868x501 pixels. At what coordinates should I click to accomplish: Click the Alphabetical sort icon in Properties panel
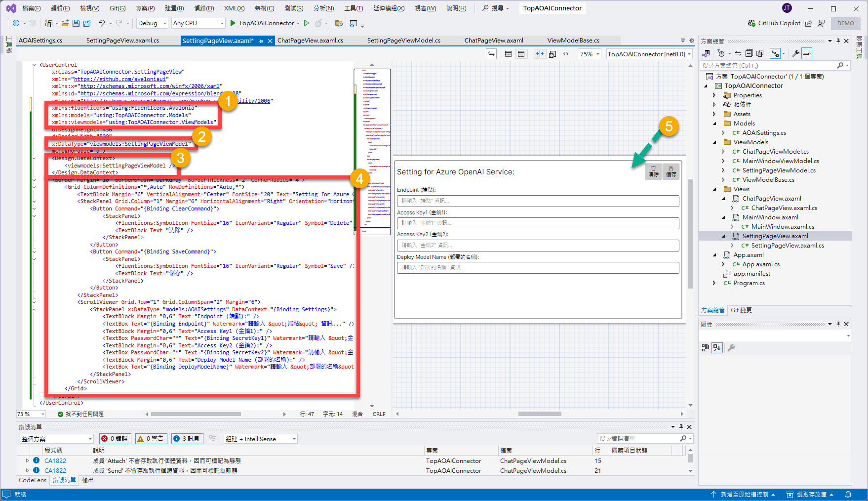(x=717, y=348)
